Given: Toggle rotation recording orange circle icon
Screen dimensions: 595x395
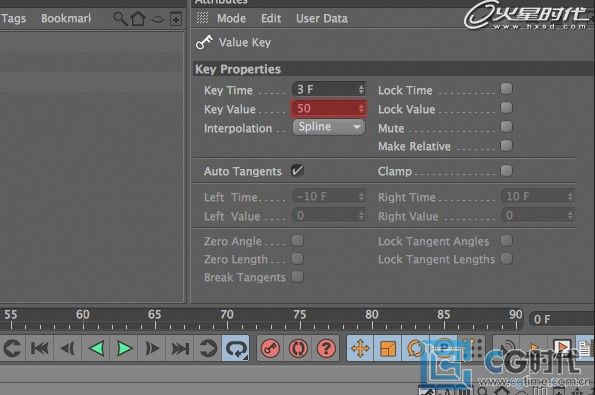Looking at the screenshot, I should 415,348.
